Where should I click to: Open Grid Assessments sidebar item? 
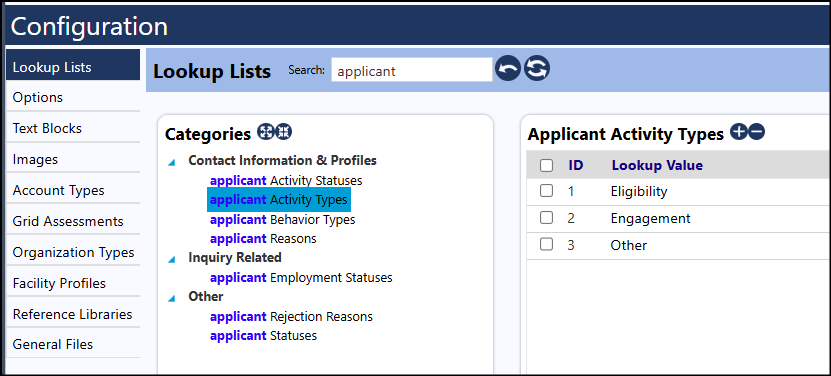[73, 221]
